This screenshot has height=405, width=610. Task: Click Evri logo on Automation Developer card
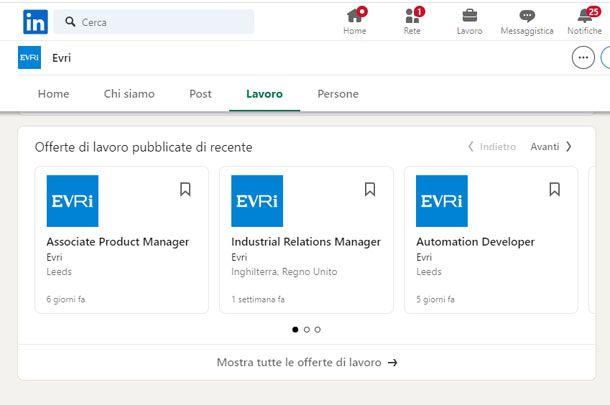click(x=442, y=201)
